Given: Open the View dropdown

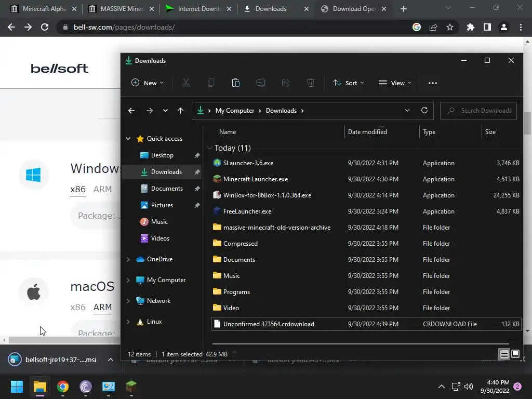Looking at the screenshot, I should tap(395, 83).
